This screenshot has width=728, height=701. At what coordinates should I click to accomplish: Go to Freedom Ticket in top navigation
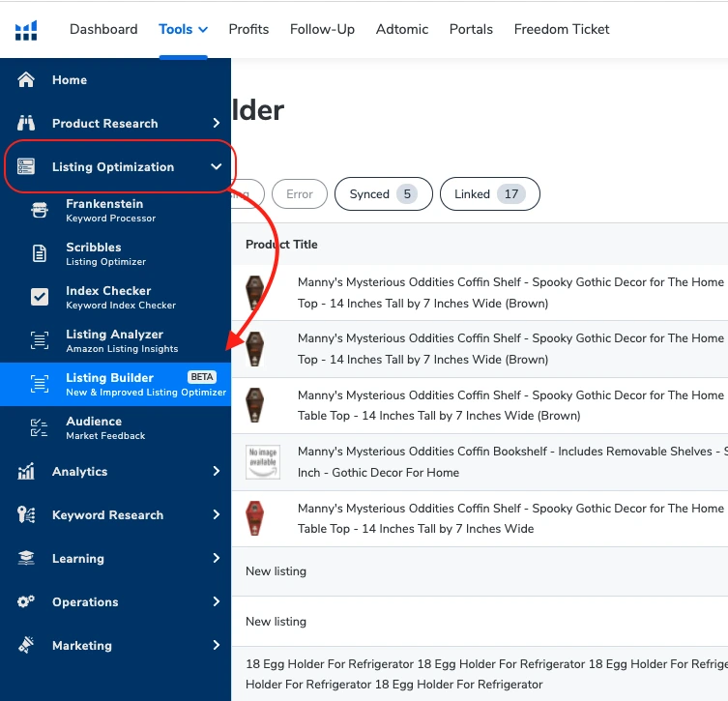561,29
